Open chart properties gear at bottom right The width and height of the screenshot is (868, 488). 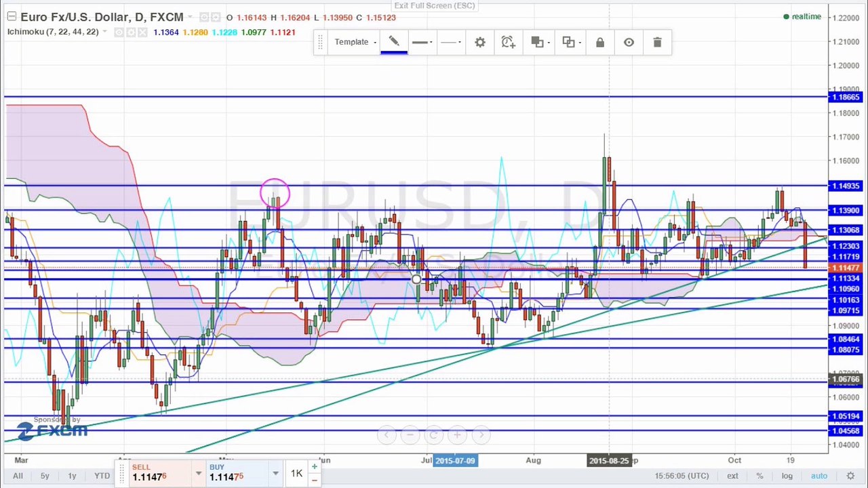pos(850,476)
